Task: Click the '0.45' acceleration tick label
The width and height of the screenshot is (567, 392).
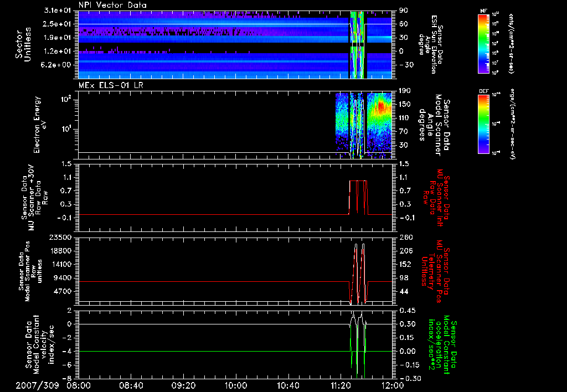Action: [x=407, y=311]
